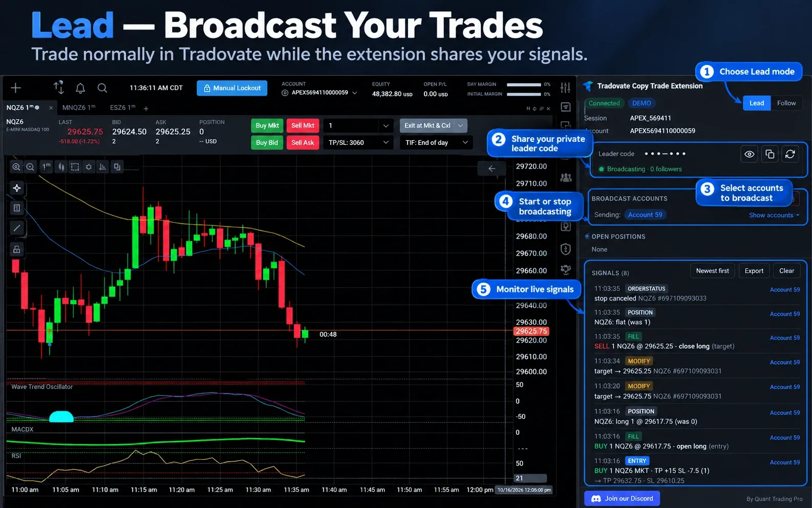Viewport: 812px width, 508px height.
Task: Add a new chart tab
Action: [x=146, y=108]
